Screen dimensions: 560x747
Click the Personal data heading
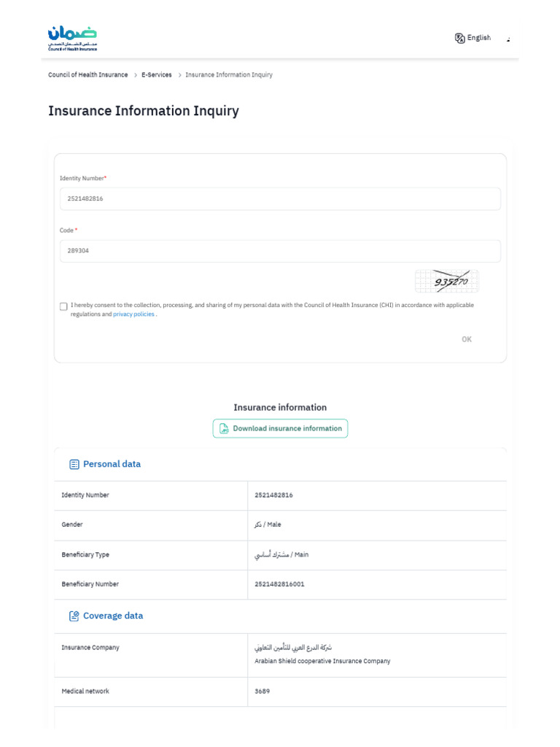coord(112,464)
